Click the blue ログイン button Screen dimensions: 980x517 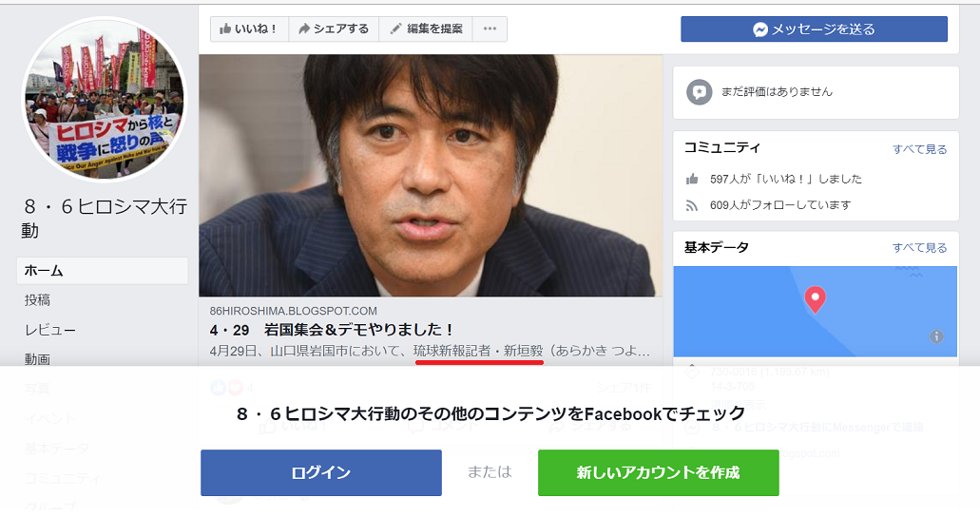[x=321, y=472]
